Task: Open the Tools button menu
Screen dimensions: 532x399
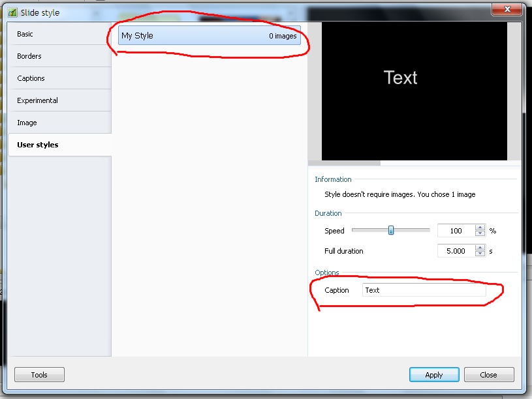Action: coord(39,375)
